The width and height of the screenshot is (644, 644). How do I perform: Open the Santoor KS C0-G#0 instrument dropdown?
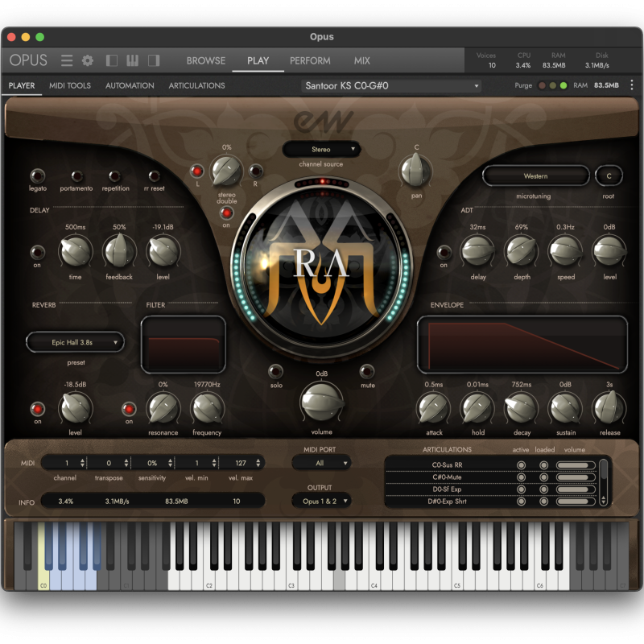point(391,86)
